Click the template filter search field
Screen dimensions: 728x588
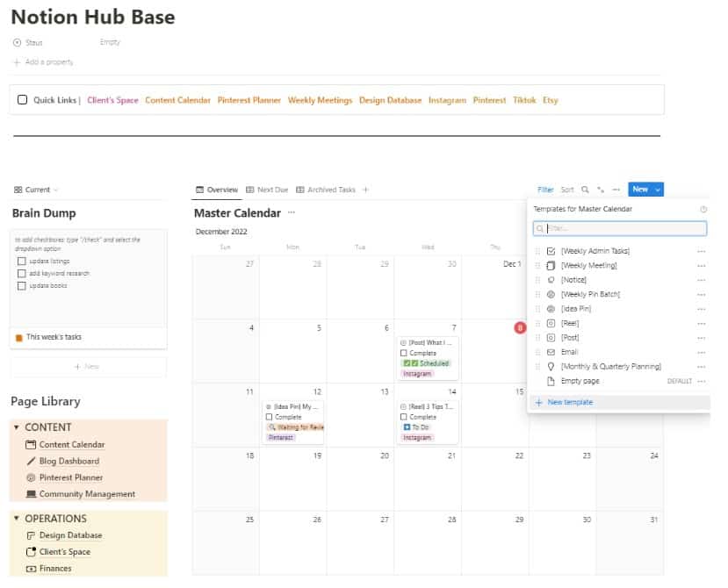[620, 228]
